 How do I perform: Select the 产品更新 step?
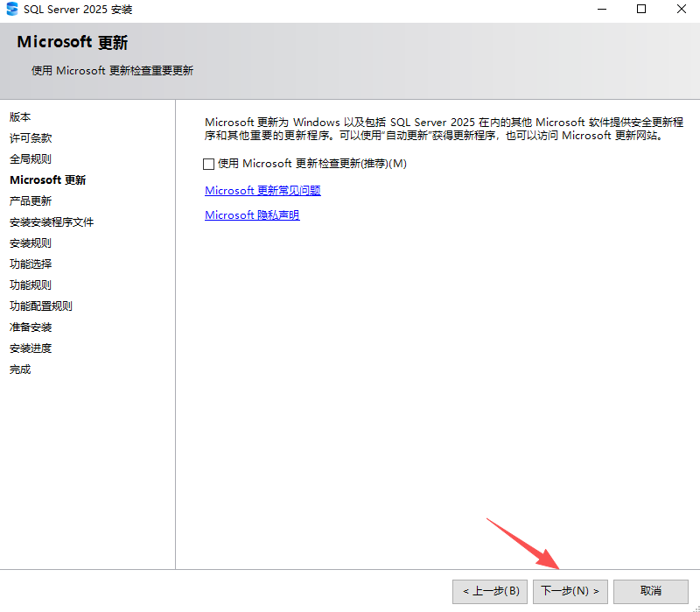point(28,200)
